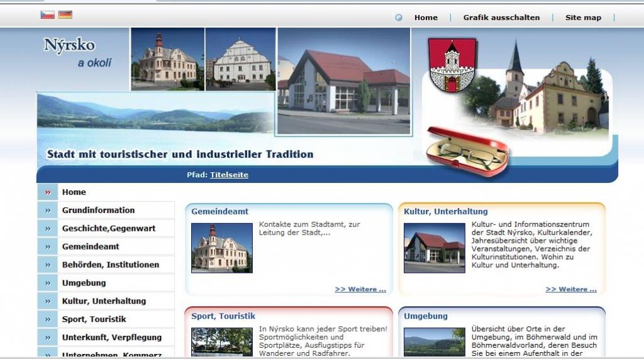The height and width of the screenshot is (359, 644).
Task: Click header photo of town hall with tower
Action: (167, 59)
